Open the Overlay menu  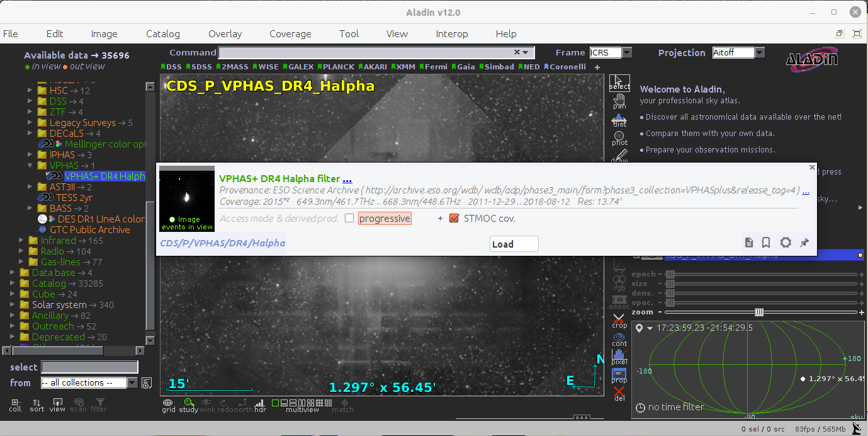pyautogui.click(x=225, y=34)
